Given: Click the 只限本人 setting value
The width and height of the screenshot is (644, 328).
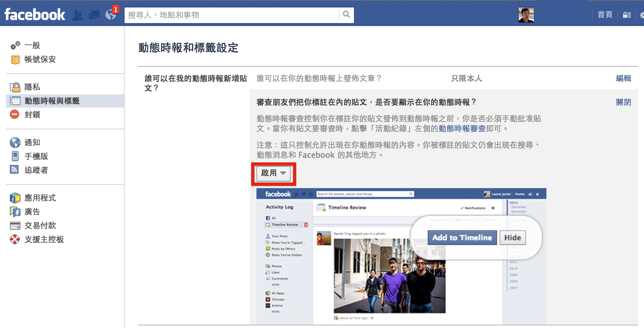Looking at the screenshot, I should tap(466, 78).
